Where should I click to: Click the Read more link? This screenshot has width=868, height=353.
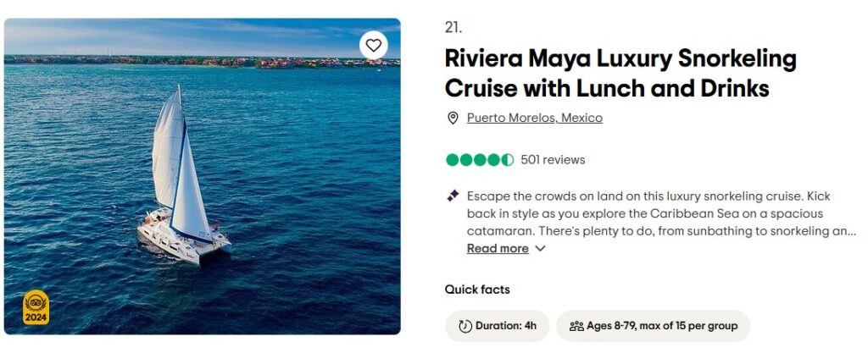point(498,249)
